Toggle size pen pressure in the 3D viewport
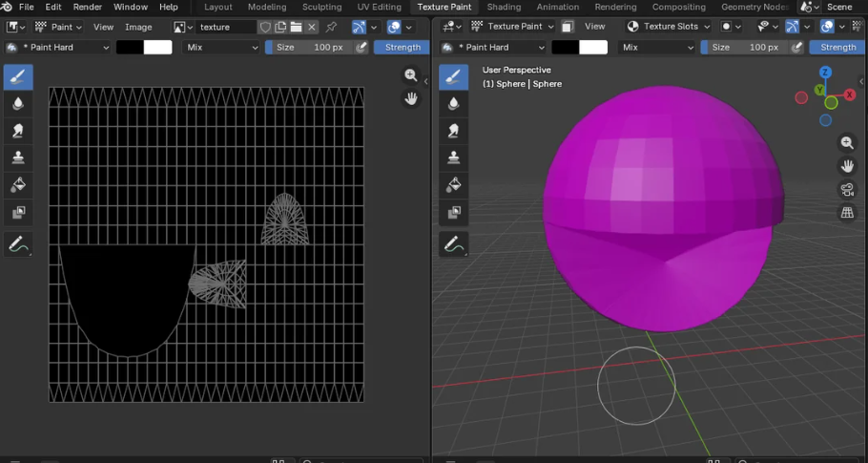 (797, 47)
